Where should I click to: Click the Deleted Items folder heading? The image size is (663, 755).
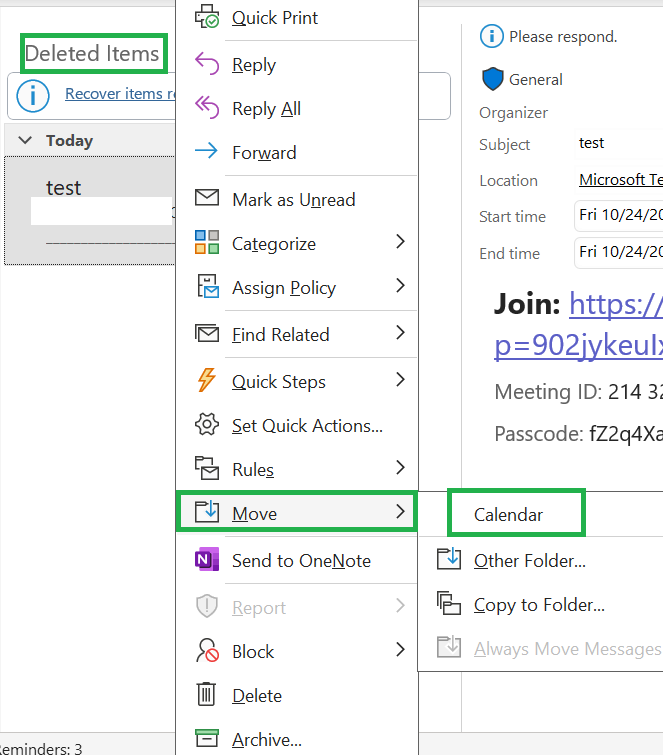point(92,53)
